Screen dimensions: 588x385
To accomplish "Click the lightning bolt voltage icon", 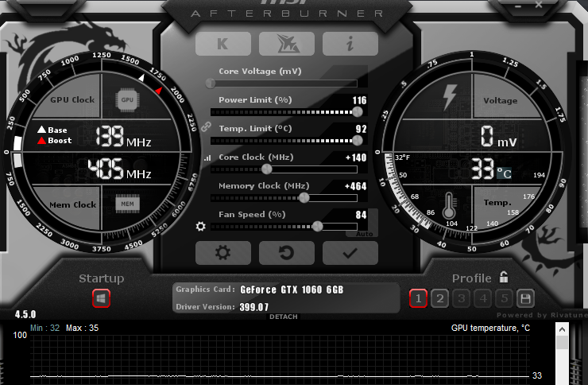I will click(x=450, y=97).
